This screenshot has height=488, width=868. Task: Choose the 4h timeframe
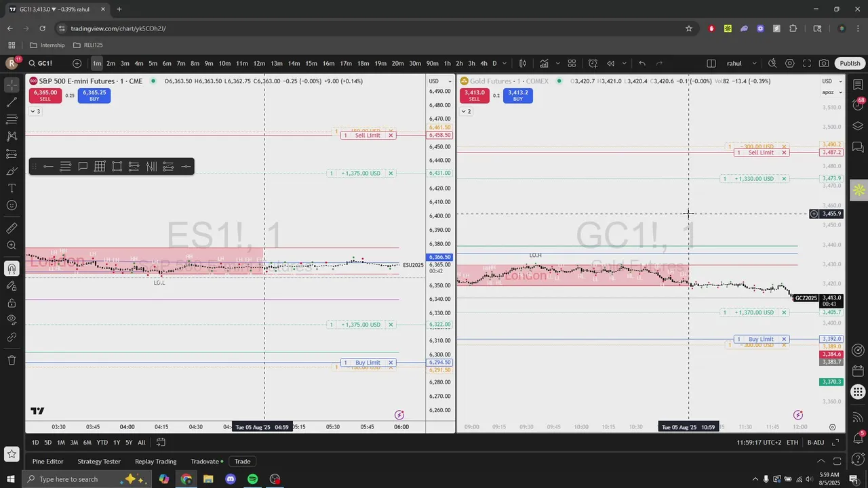click(x=484, y=63)
